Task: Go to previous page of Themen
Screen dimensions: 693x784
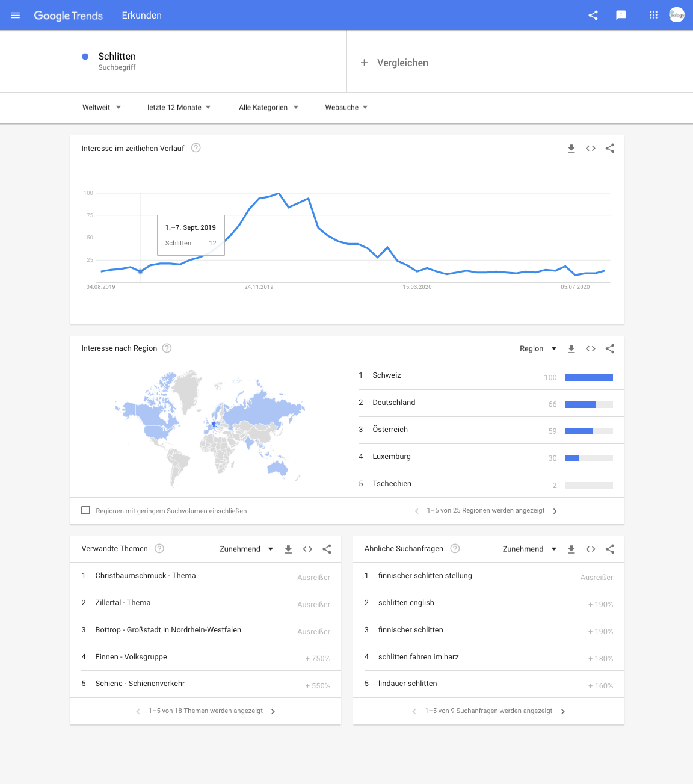Action: coord(138,711)
